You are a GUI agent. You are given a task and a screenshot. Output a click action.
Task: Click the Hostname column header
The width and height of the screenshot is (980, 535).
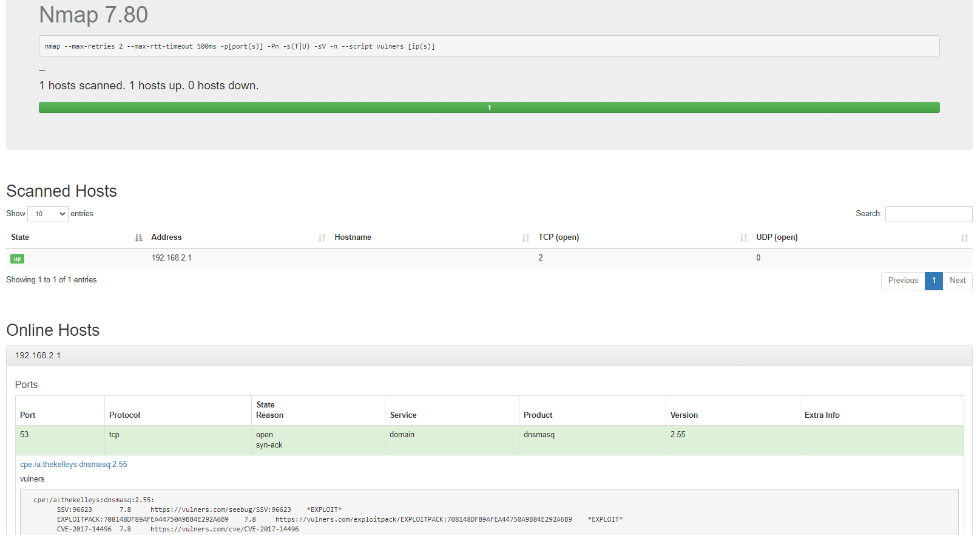coord(431,237)
